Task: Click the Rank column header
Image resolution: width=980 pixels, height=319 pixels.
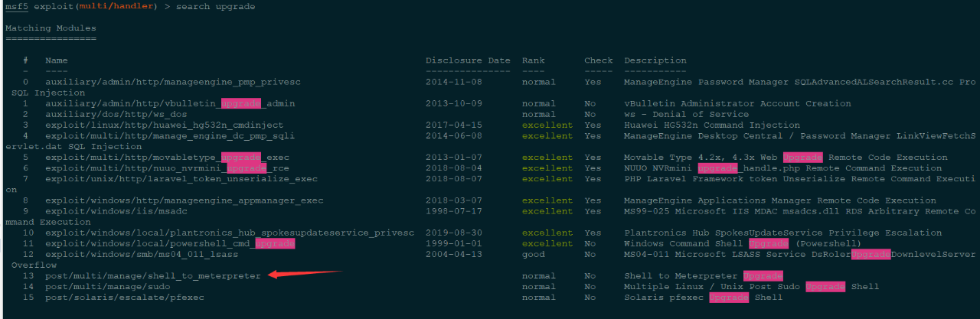Action: coord(534,60)
